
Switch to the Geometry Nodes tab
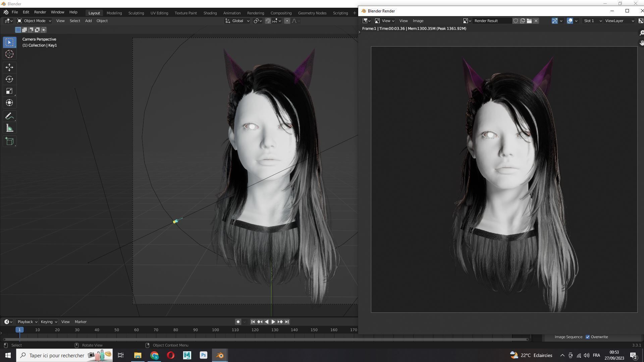pyautogui.click(x=312, y=13)
